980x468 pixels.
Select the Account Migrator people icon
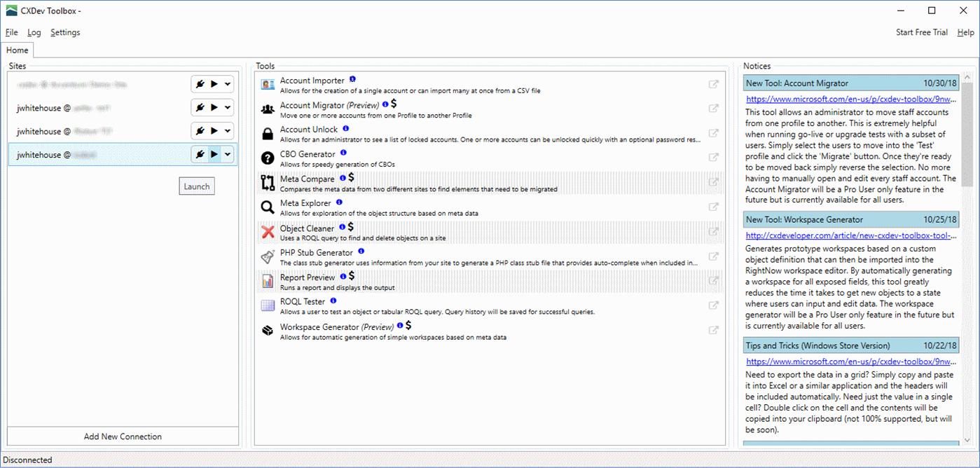pyautogui.click(x=267, y=108)
